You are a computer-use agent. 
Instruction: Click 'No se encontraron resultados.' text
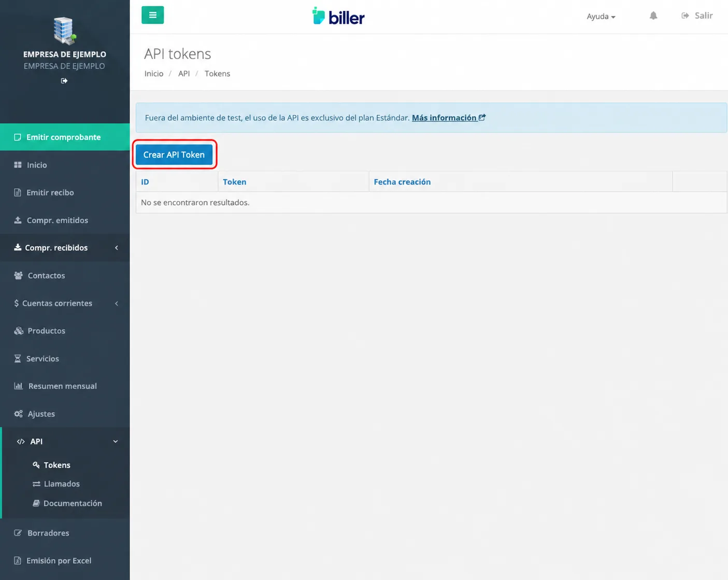pyautogui.click(x=195, y=203)
